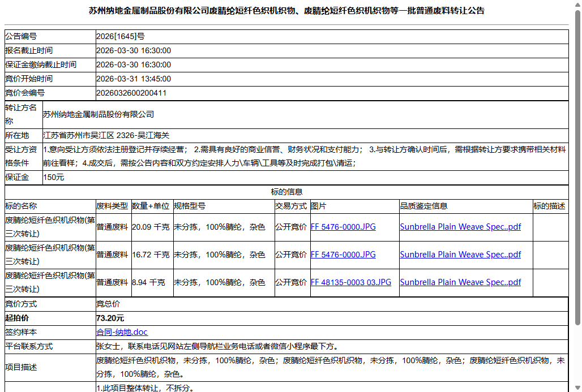This screenshot has width=582, height=392.
Task: Open the FF 5476-0000.JPG image for the 20.09 kg item
Action: click(x=343, y=226)
